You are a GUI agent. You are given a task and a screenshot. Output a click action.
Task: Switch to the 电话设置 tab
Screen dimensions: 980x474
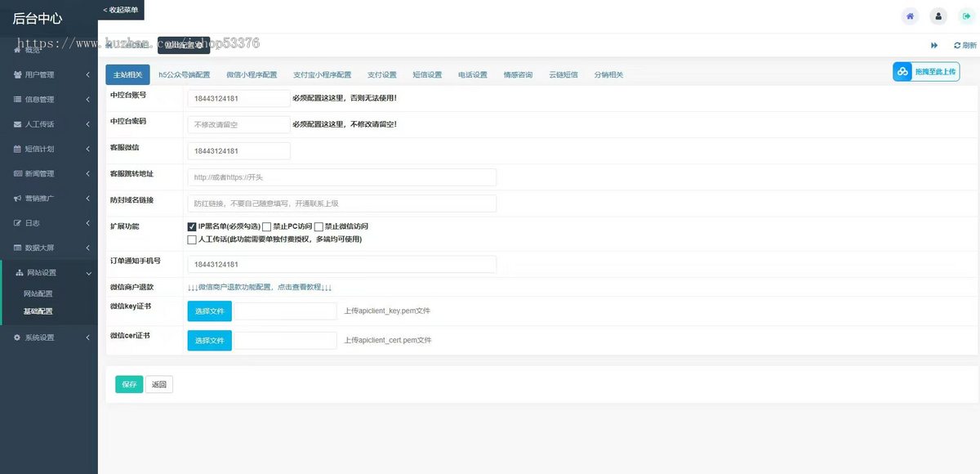(472, 74)
